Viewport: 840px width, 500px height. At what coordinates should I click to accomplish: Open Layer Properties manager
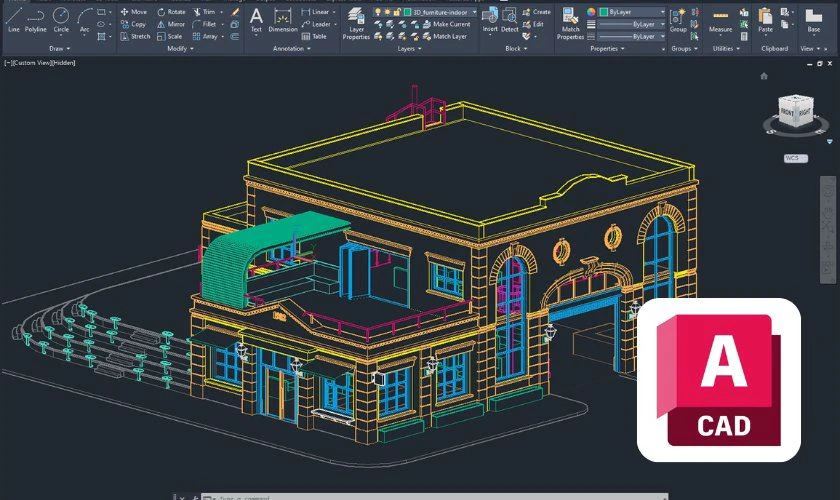(x=356, y=24)
